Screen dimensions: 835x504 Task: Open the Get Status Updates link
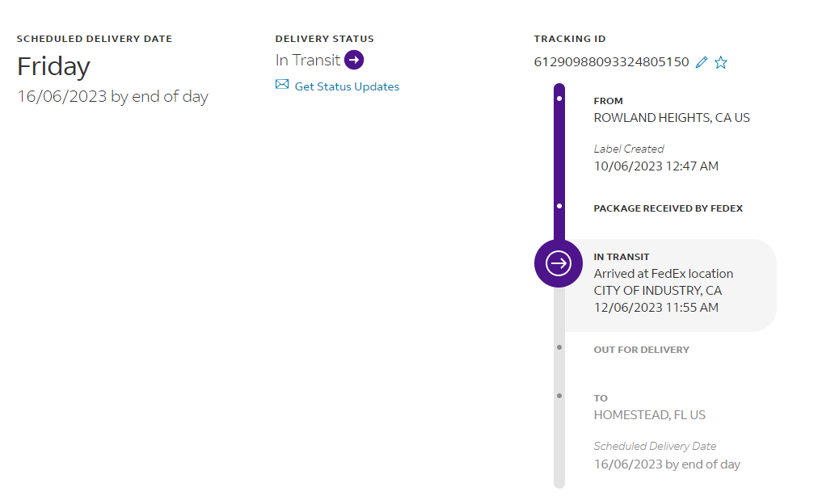point(347,86)
